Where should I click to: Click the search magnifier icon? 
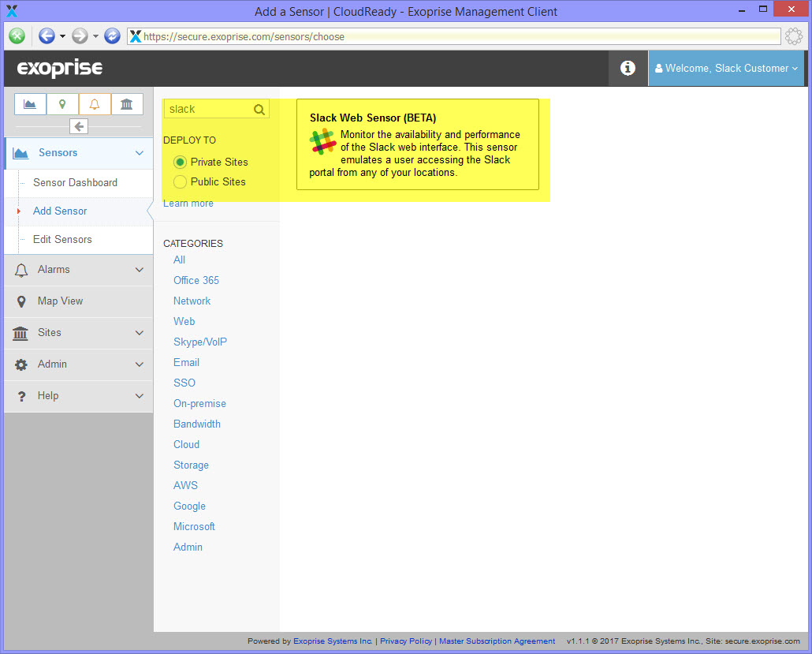tap(259, 110)
